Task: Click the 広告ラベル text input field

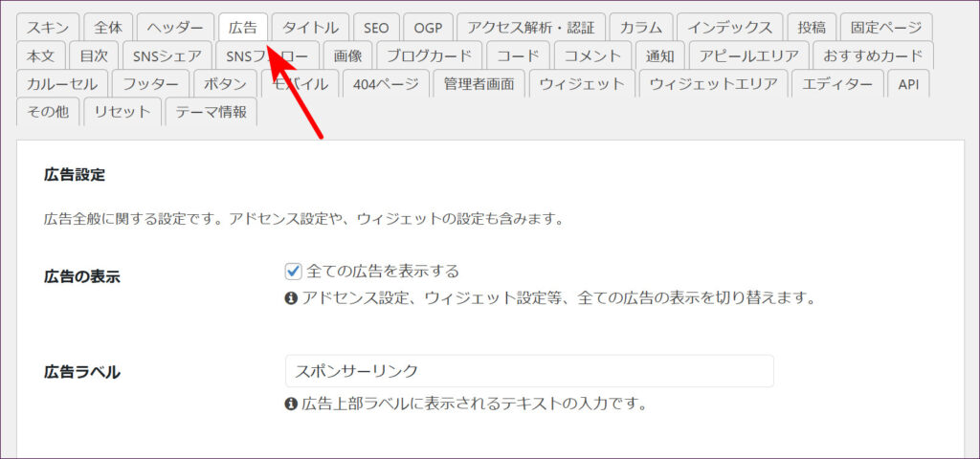Action: click(528, 371)
